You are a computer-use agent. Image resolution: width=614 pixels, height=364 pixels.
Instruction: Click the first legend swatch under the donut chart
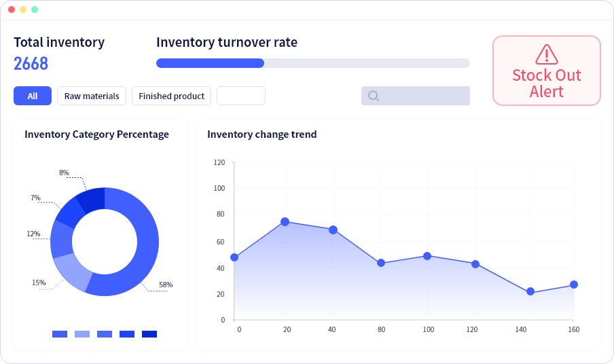[60, 334]
